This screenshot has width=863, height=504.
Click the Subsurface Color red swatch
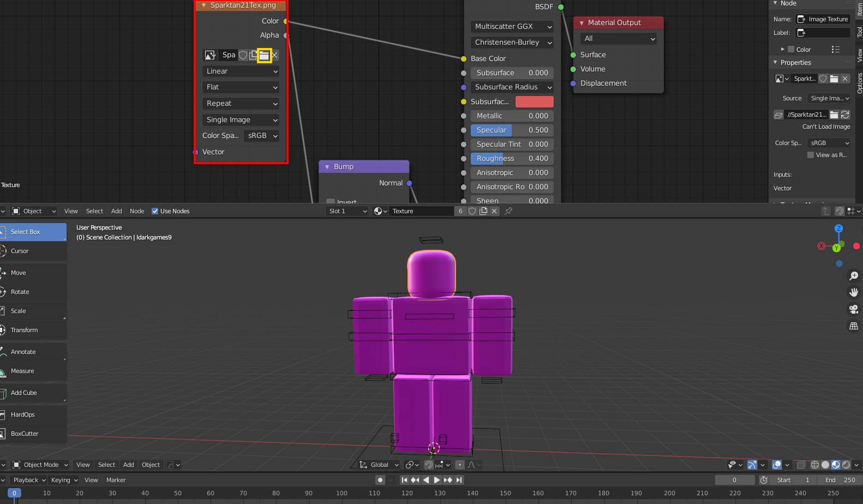535,102
